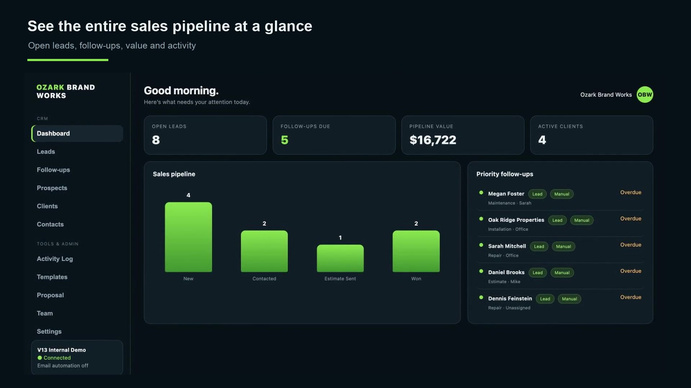Open Follow-ups page
This screenshot has width=691, height=388.
(53, 170)
